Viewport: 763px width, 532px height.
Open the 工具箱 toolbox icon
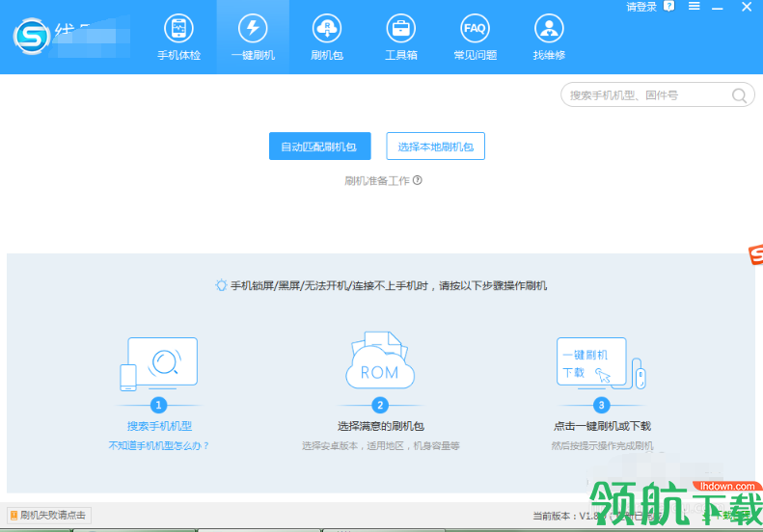coord(400,28)
